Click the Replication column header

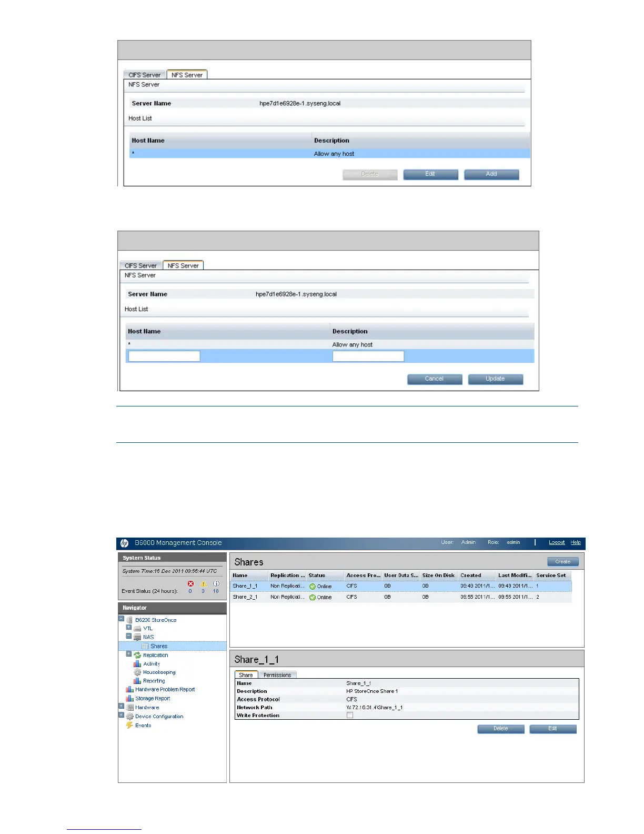287,575
